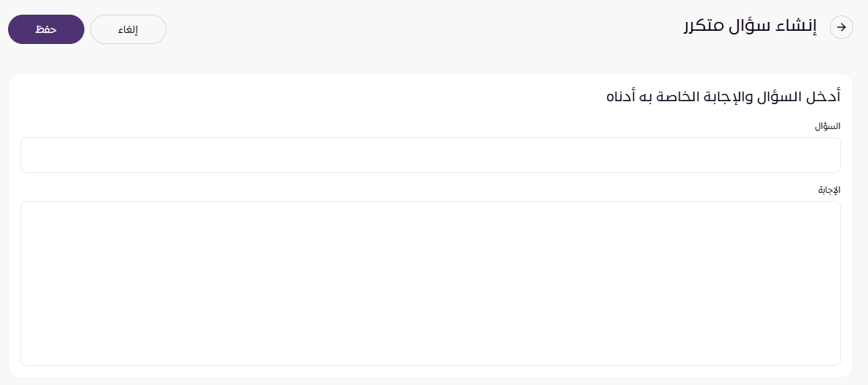868x385 pixels.
Task: Click inside the الإجابة answer text area
Action: pos(430,283)
